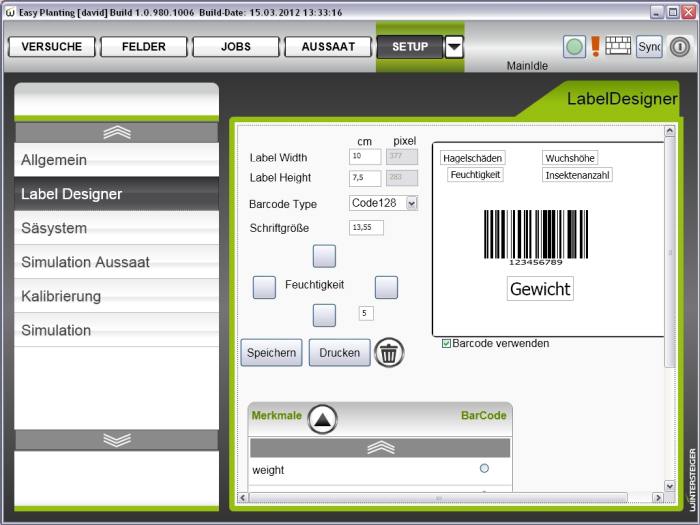
Task: Click the Label Width cm input field
Action: pyautogui.click(x=365, y=156)
